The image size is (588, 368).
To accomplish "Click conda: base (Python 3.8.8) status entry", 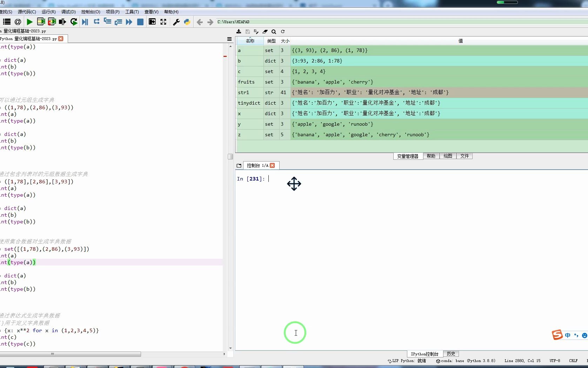I will click(x=466, y=361).
